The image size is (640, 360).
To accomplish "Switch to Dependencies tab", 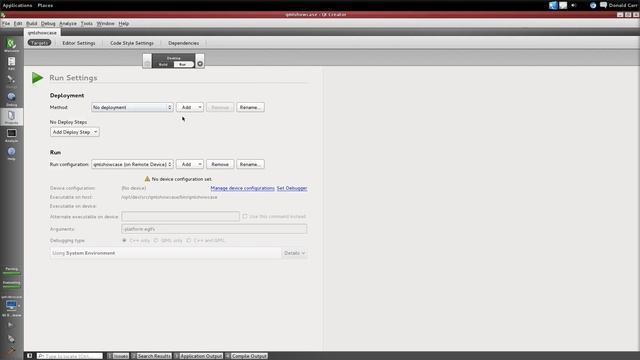I will click(184, 43).
